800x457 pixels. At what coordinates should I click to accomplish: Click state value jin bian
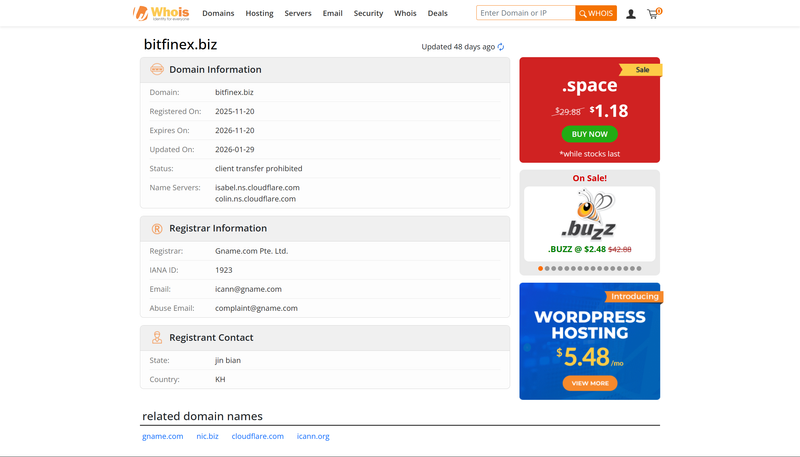click(228, 360)
